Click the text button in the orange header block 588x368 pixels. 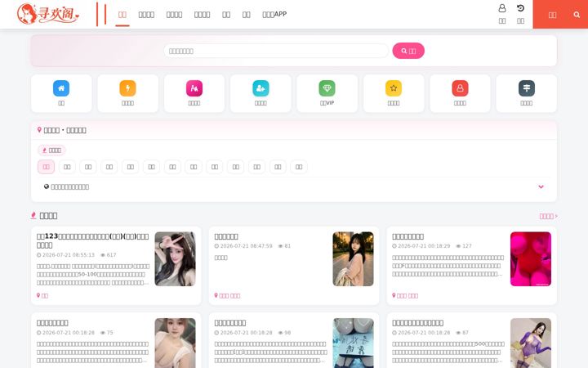tap(552, 15)
